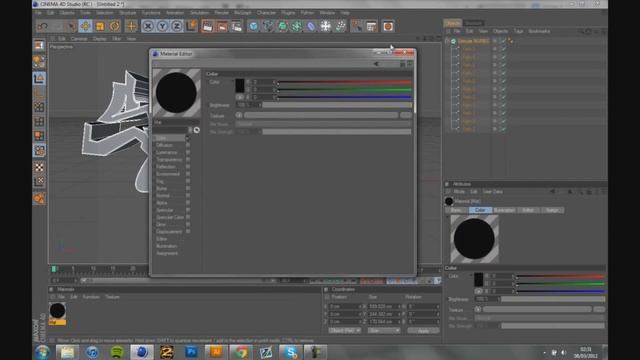Click the green NURBS generator icon
The image size is (640, 360).
click(282, 27)
